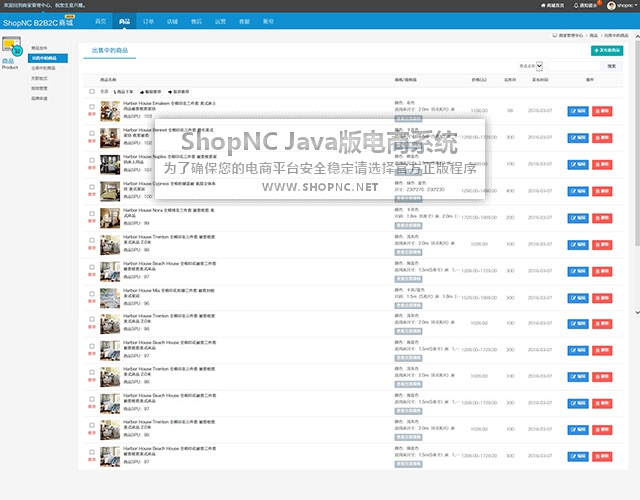The width and height of the screenshot is (640, 500).
Task: Open the Harbor House Emaleen product thumbnail
Action: pyautogui.click(x=110, y=111)
